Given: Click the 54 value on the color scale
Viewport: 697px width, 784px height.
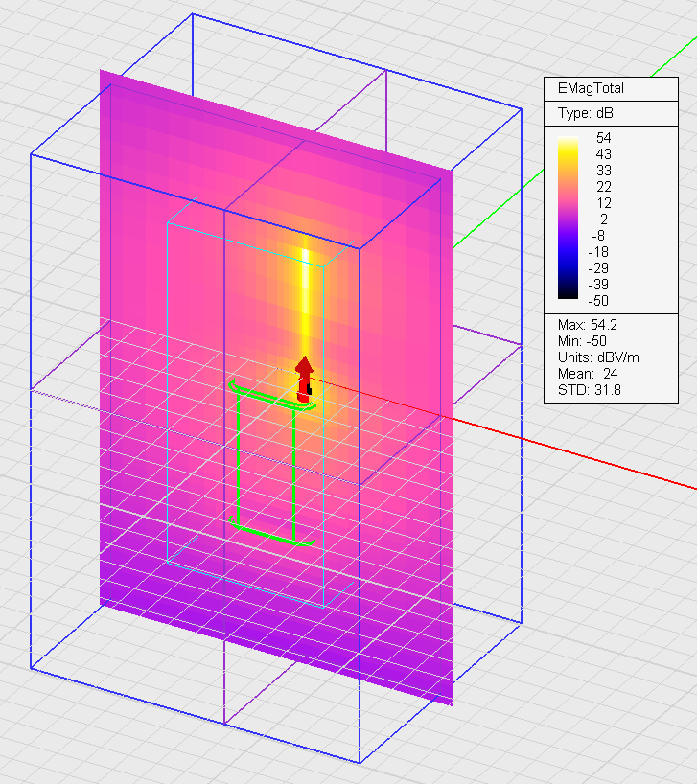Looking at the screenshot, I should click(603, 138).
